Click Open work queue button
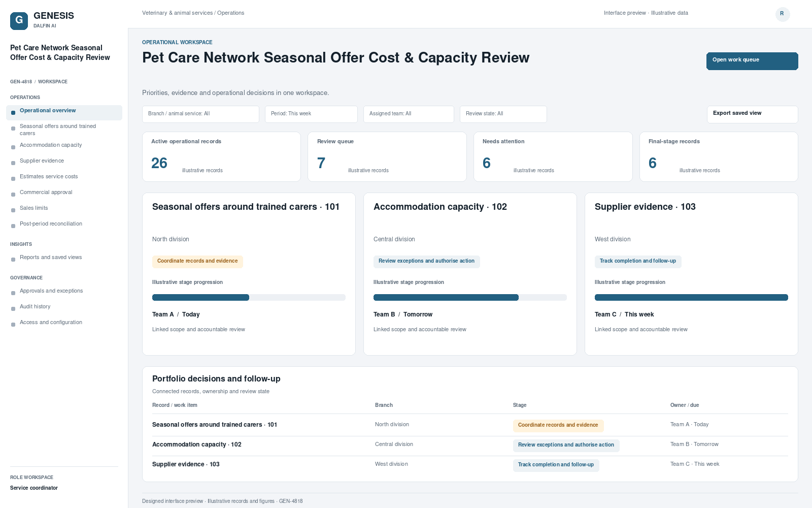Screen dimensions: 812x508 click(x=752, y=61)
